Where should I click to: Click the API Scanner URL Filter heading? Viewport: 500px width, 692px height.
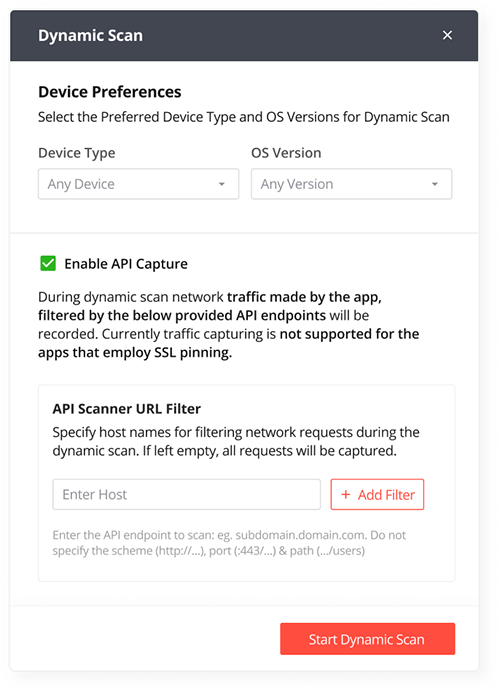pos(127,409)
